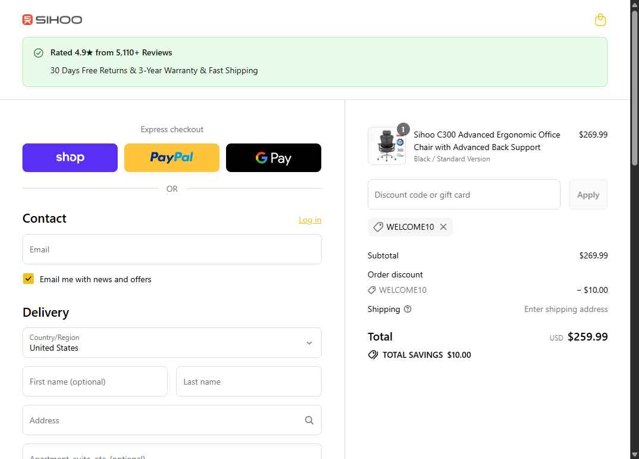Click the Shipping help question icon
The height and width of the screenshot is (459, 639).
point(408,309)
